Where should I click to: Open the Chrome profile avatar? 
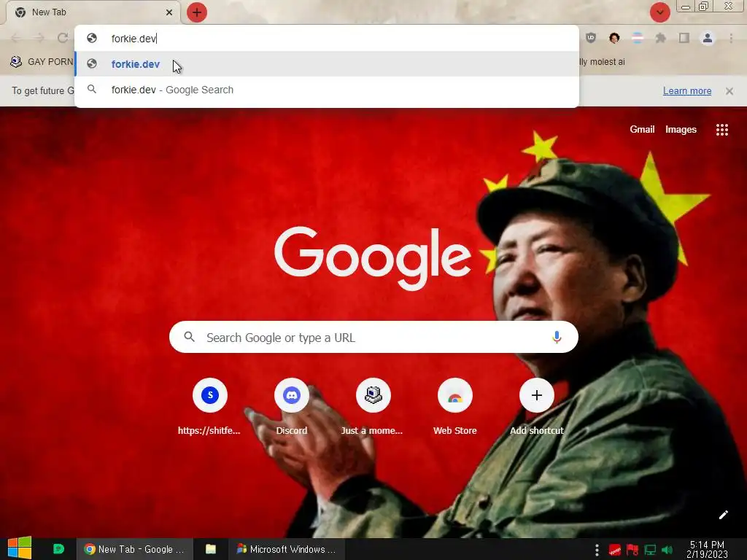708,38
